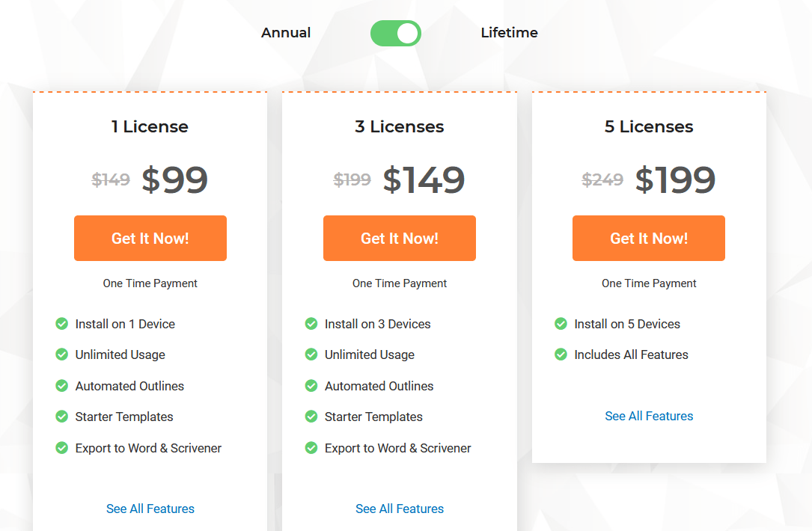Click the checkmark beside Export to Word & Scrivener
The width and height of the screenshot is (812, 531).
coord(61,448)
